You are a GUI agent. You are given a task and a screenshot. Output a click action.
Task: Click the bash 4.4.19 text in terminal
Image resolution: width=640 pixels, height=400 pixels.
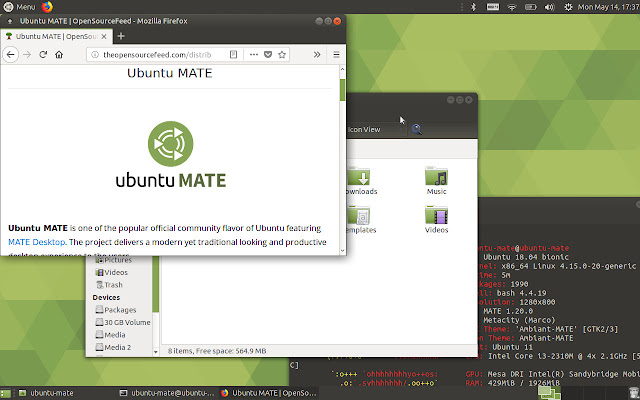[522, 293]
